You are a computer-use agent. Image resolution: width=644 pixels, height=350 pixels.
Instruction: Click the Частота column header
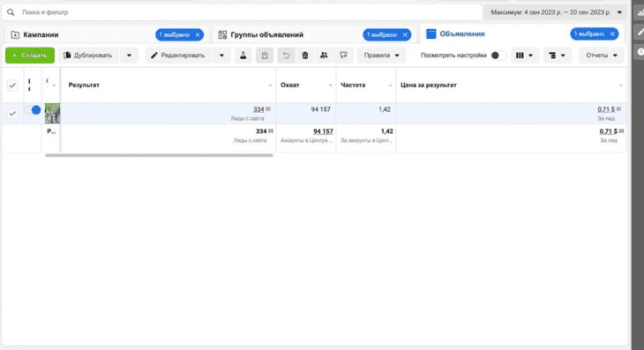tap(352, 85)
